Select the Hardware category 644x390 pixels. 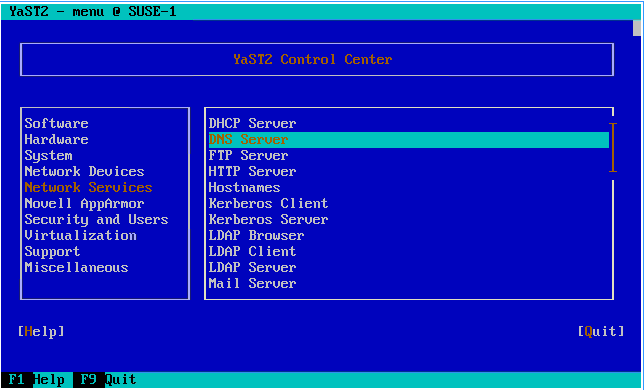tap(56, 140)
